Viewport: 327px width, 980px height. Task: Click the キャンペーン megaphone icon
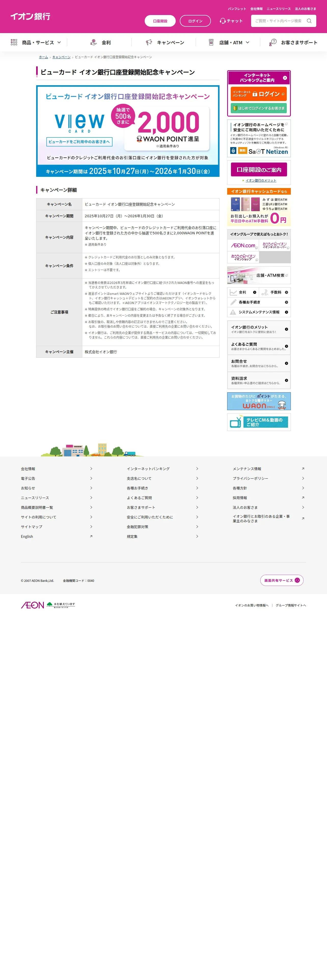point(149,42)
